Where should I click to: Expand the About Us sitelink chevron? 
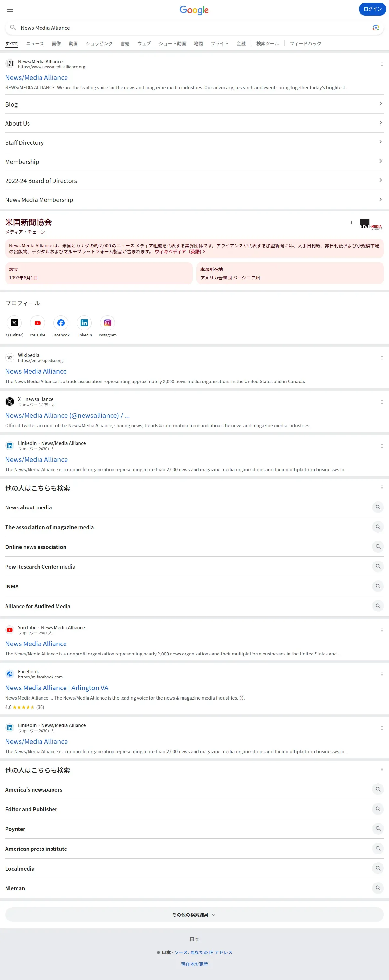click(x=380, y=123)
